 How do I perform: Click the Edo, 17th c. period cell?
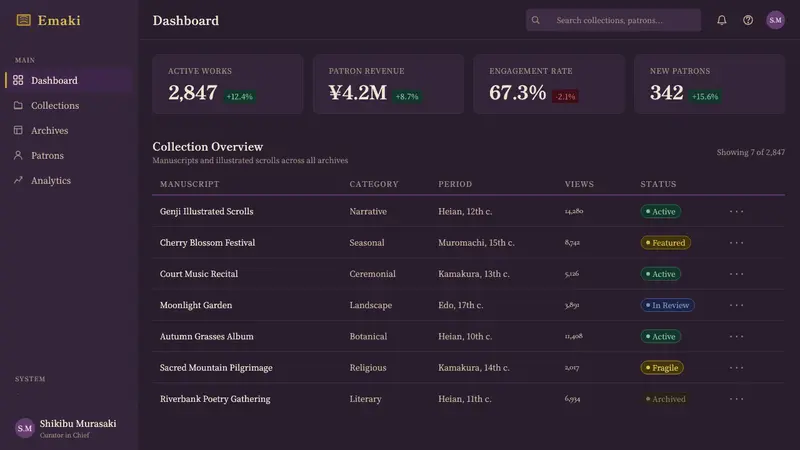[461, 305]
